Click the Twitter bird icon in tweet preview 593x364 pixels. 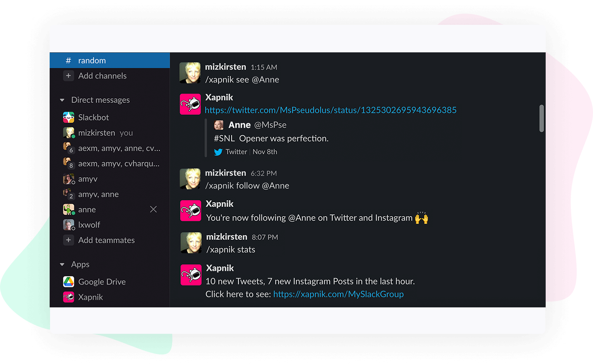coord(218,152)
